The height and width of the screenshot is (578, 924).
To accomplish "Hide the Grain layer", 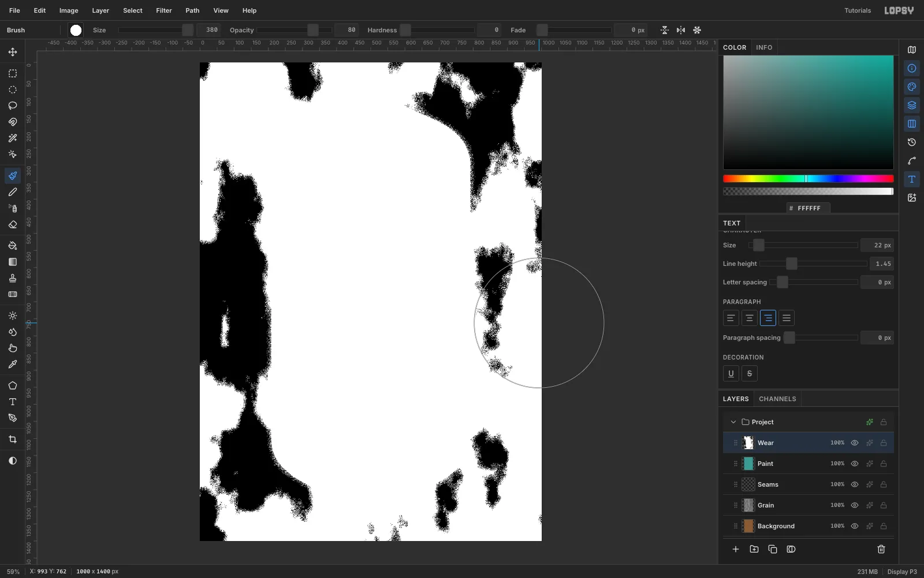I will click(x=855, y=505).
